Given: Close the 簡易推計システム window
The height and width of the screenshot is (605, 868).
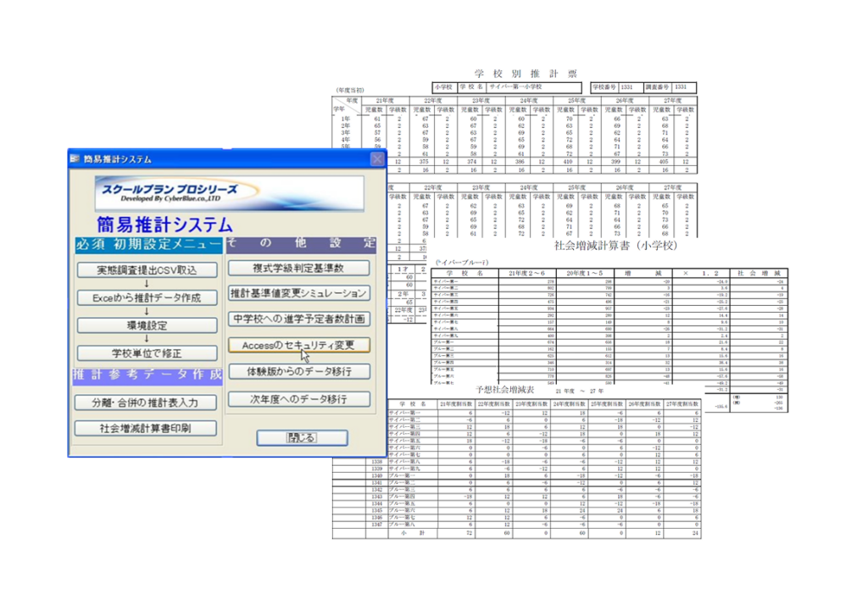Looking at the screenshot, I should [377, 158].
